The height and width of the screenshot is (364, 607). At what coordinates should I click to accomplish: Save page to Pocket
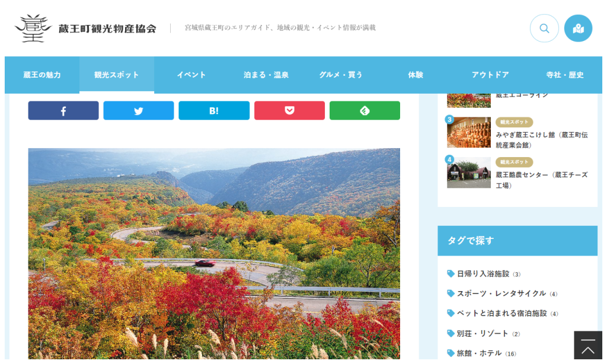pyautogui.click(x=289, y=111)
